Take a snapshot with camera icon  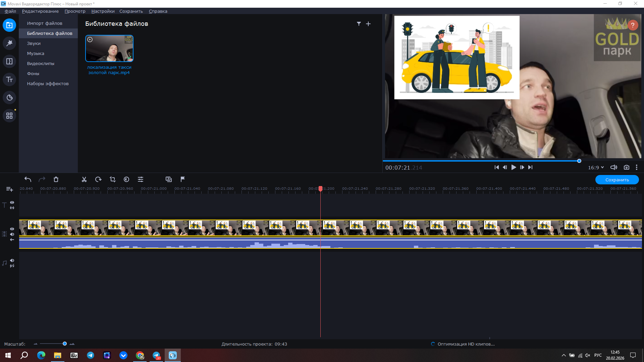626,167
